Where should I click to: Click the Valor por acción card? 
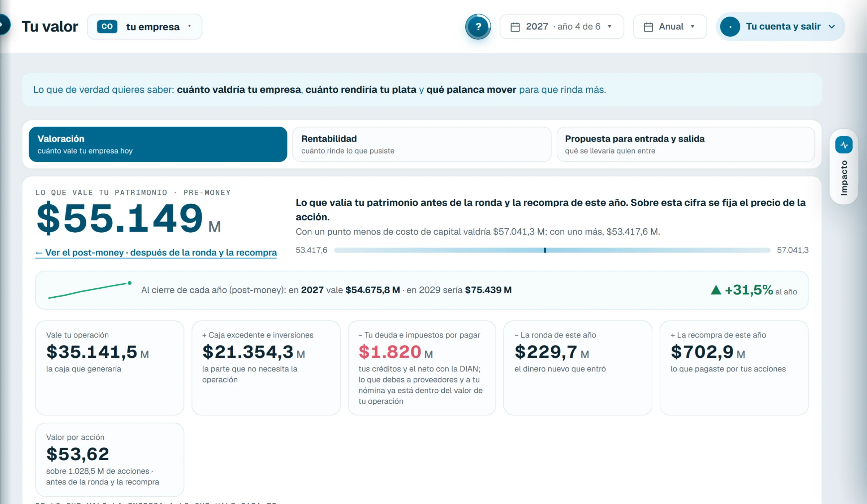click(x=110, y=460)
